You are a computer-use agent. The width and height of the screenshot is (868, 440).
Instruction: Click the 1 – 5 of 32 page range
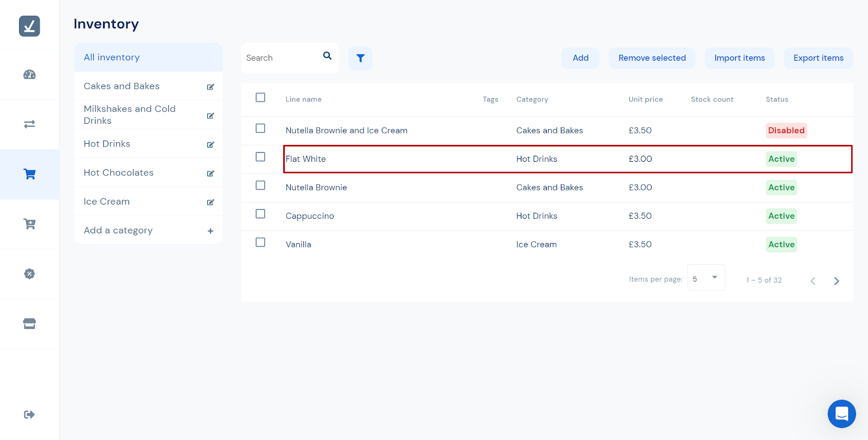[x=764, y=280]
